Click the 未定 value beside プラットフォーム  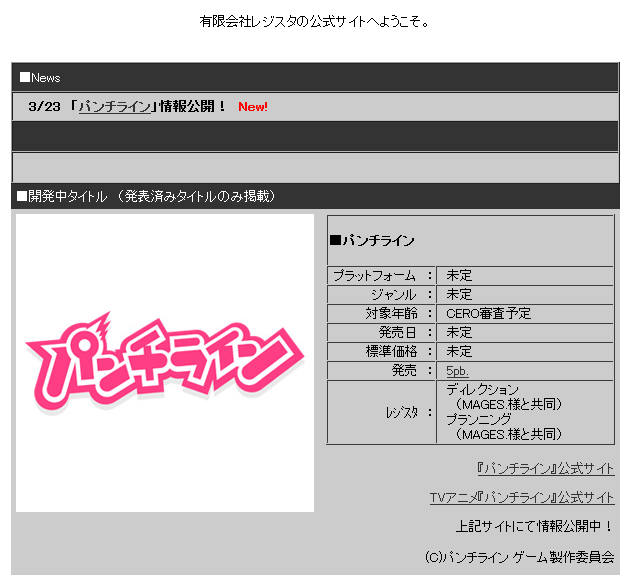459,276
